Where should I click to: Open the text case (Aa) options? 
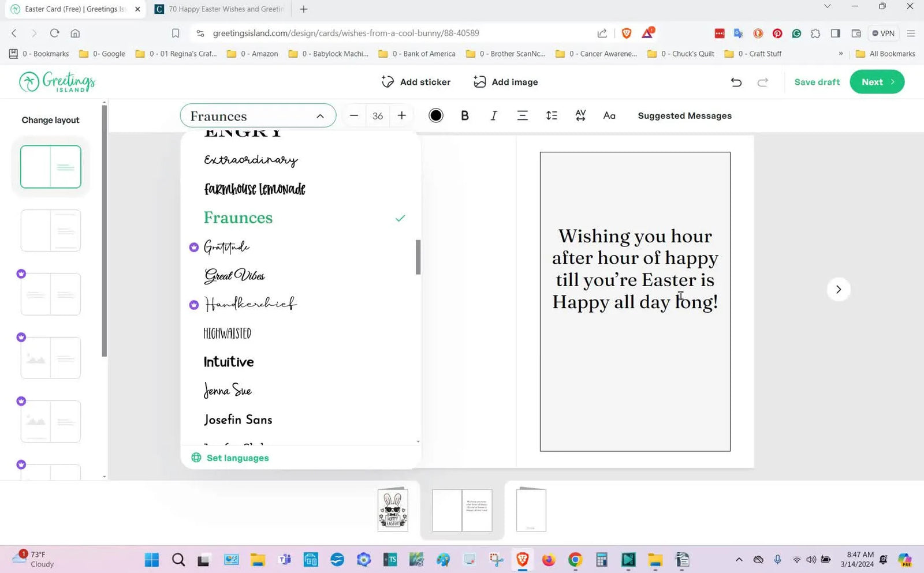pos(609,115)
